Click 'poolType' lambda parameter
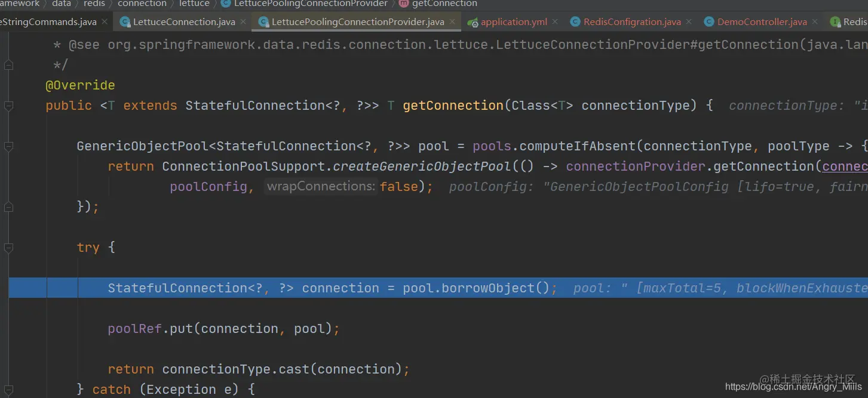This screenshot has width=868, height=398. 799,146
